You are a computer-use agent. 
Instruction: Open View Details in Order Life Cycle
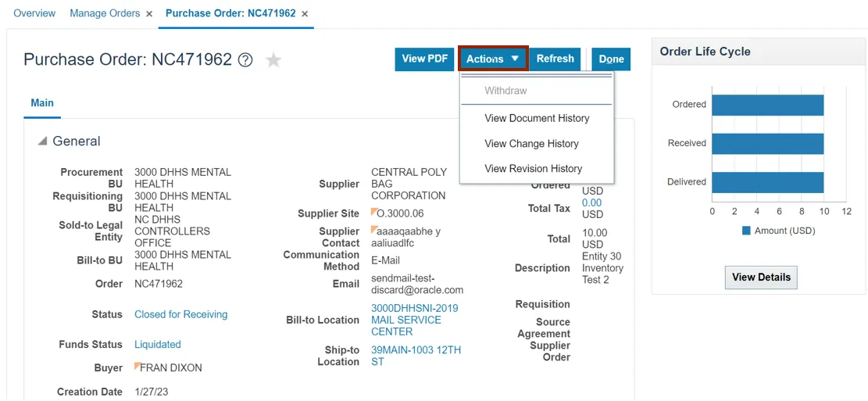point(761,277)
